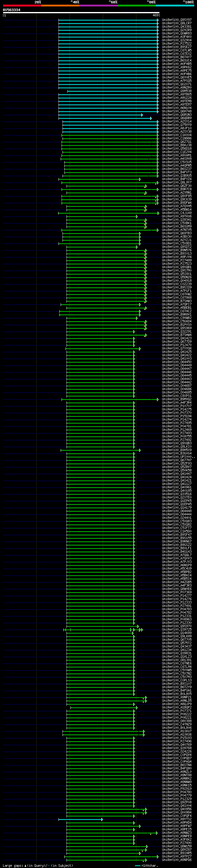Image resolution: width=197 pixels, height=868 pixels.
Task: Open hit UniRef100_C5YVW5
Action: coord(177,670)
